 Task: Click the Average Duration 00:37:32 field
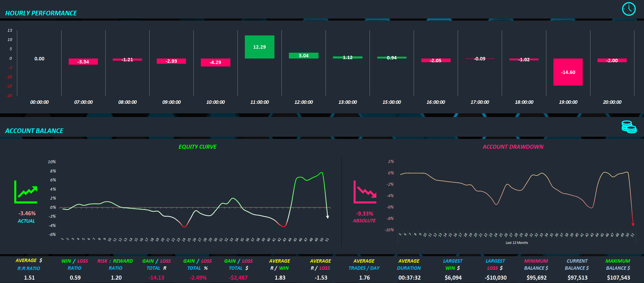[x=409, y=277]
